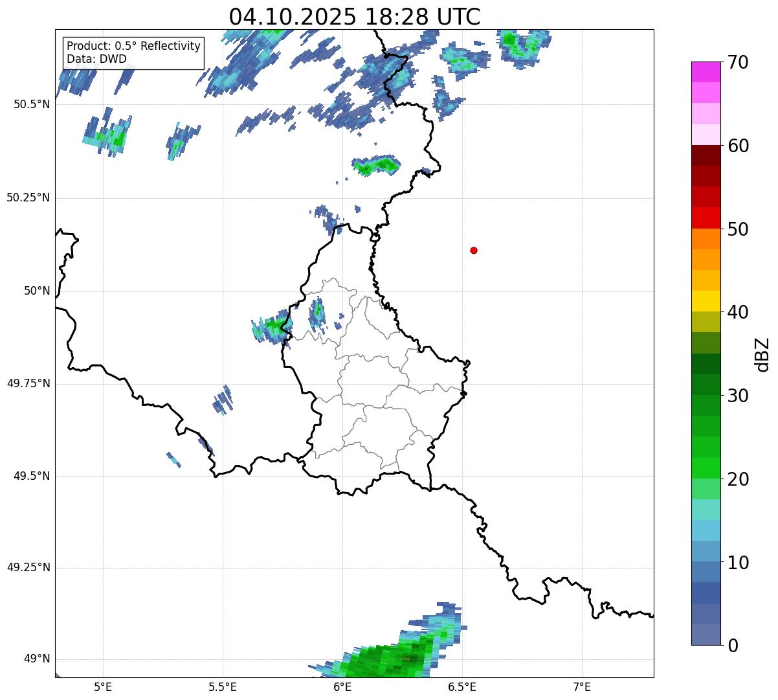Click the dark maroon colorbar segment below 60

(x=706, y=155)
